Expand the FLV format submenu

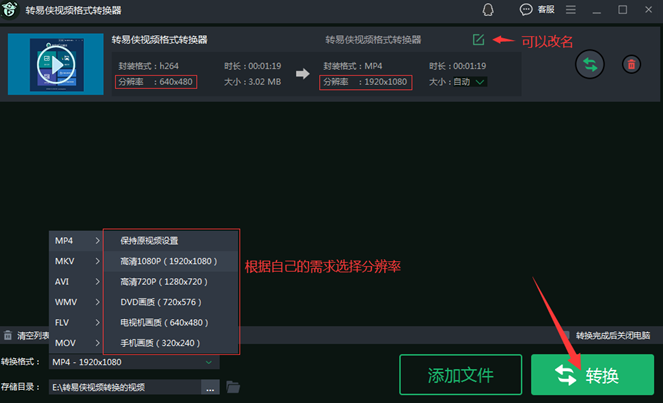coord(76,323)
